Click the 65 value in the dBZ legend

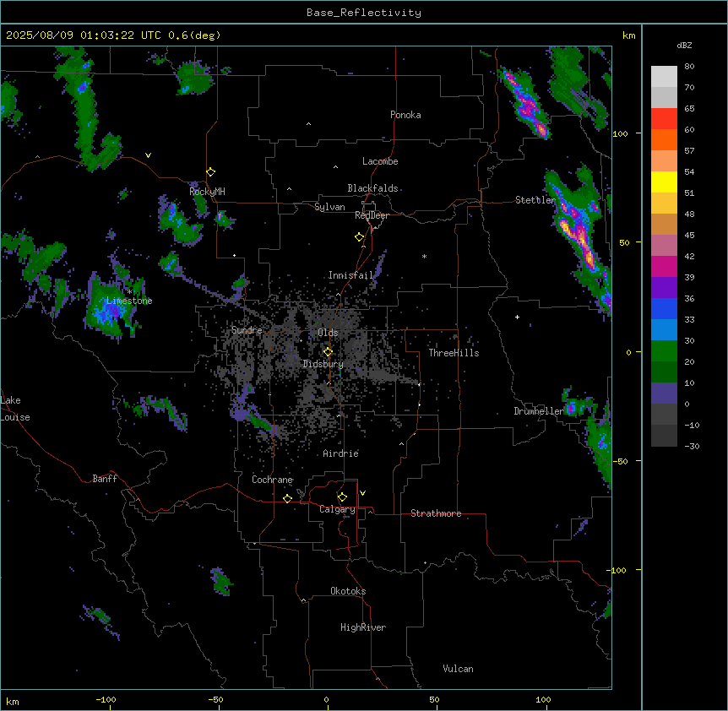[689, 109]
